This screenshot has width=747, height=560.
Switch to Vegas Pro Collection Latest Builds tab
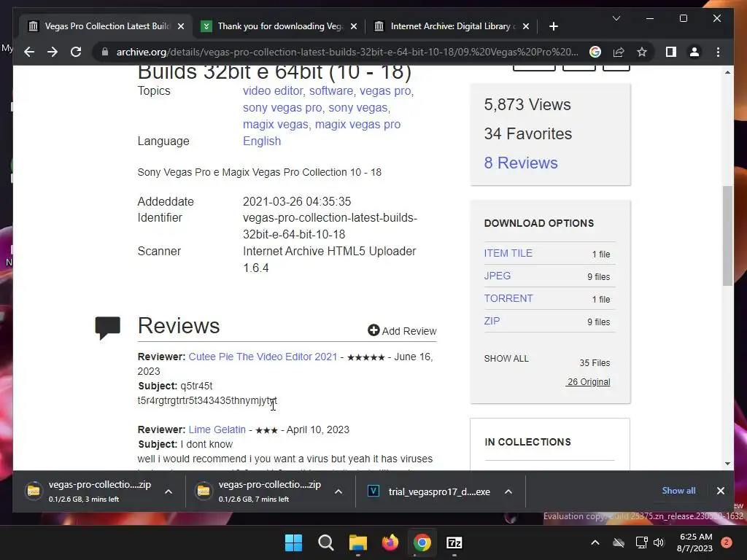click(106, 26)
